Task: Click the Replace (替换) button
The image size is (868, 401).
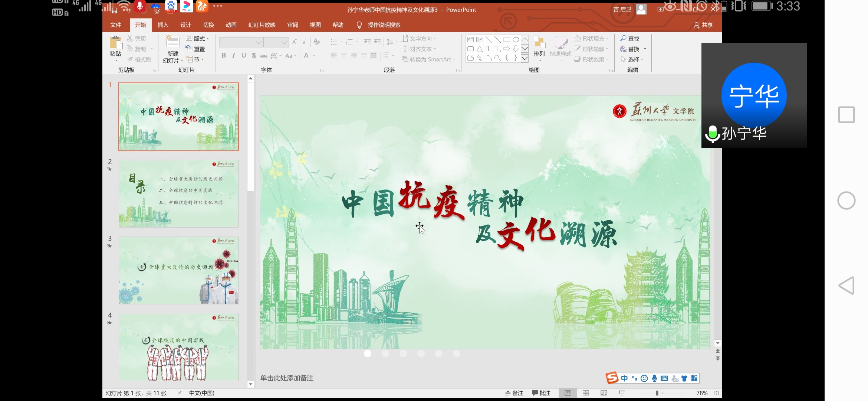Action: coord(633,49)
